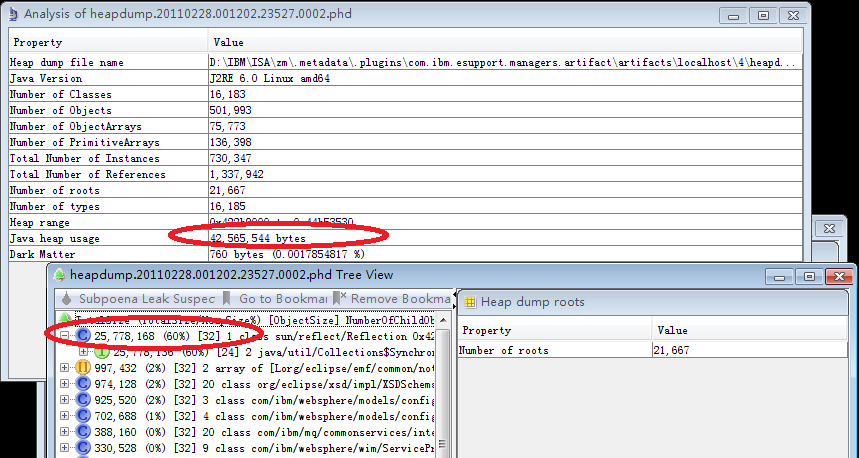The width and height of the screenshot is (859, 458).
Task: Click Value header in Heap dump roots
Action: [750, 330]
